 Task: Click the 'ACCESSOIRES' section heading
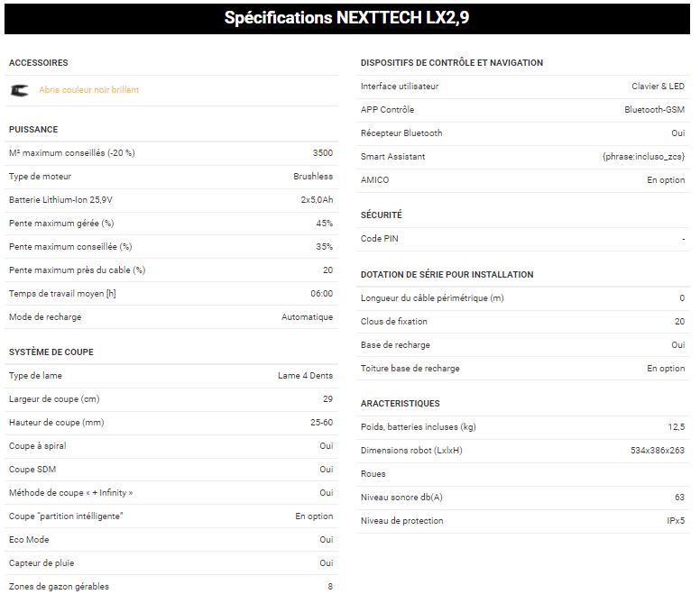click(x=39, y=63)
